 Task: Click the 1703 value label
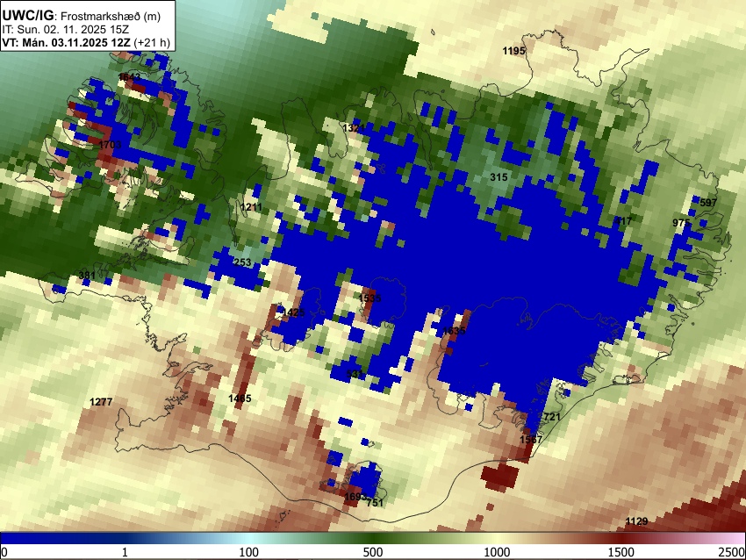pyautogui.click(x=110, y=144)
